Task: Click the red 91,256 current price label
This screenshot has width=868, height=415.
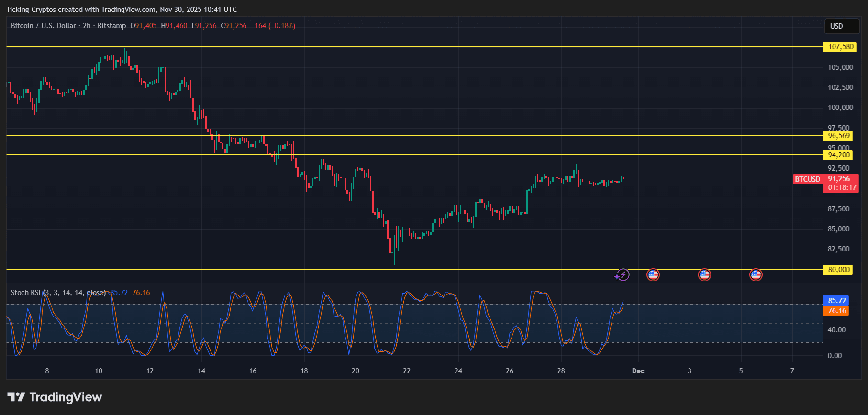Action: click(840, 179)
